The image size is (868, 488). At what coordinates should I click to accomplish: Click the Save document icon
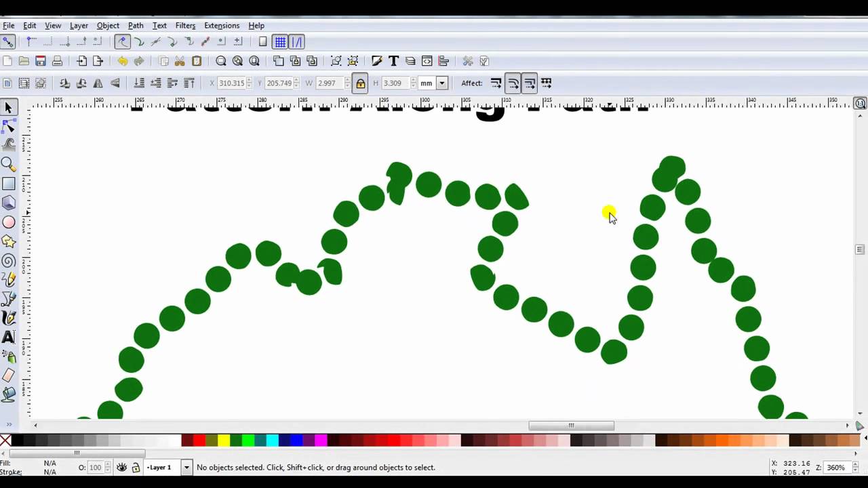pyautogui.click(x=41, y=61)
